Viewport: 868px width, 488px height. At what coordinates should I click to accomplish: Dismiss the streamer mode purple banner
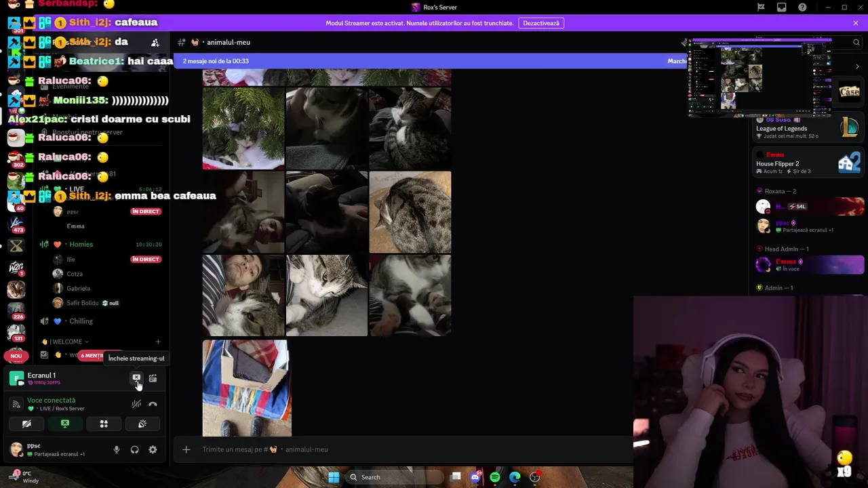[x=856, y=23]
